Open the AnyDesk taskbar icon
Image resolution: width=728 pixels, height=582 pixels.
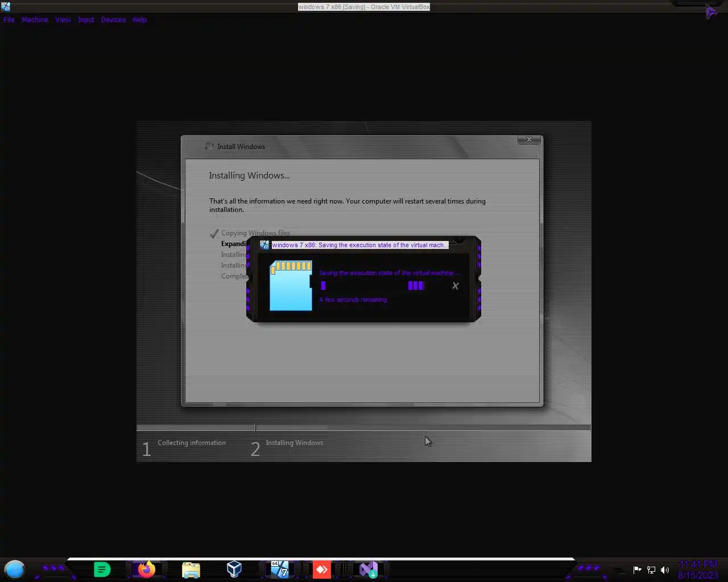click(x=322, y=569)
